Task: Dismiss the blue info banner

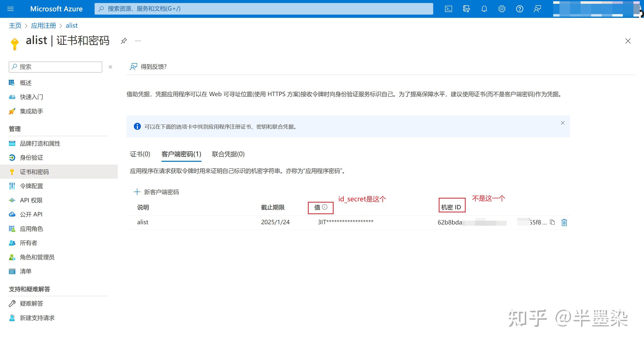Action: pyautogui.click(x=563, y=123)
